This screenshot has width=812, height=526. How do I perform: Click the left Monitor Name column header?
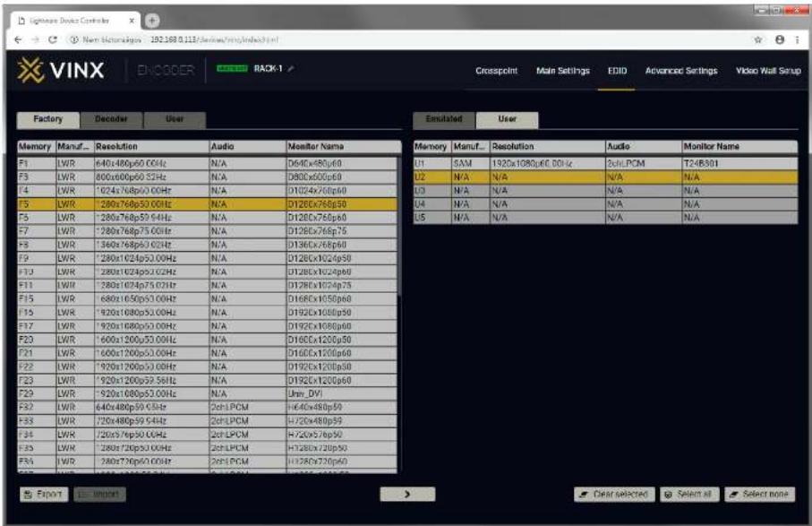[344, 147]
